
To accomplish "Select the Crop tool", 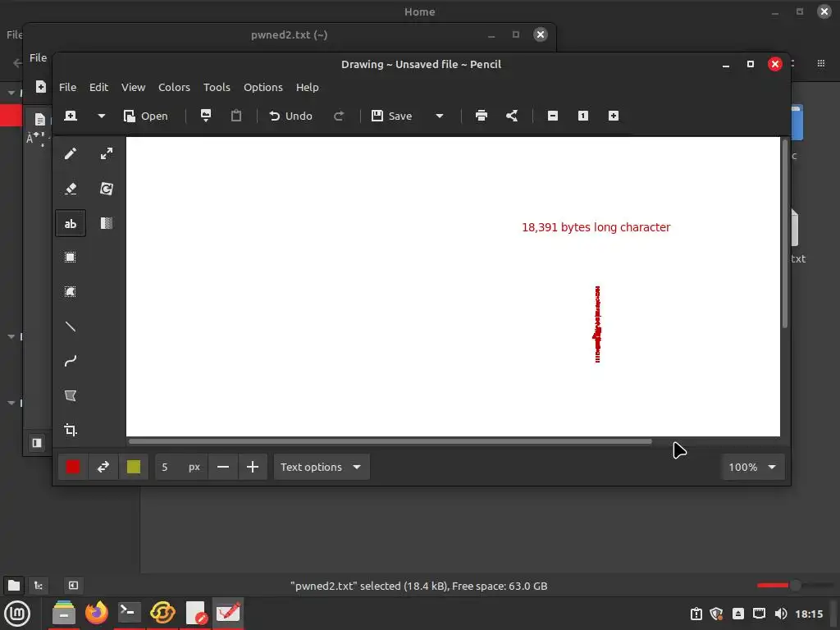I will (71, 430).
